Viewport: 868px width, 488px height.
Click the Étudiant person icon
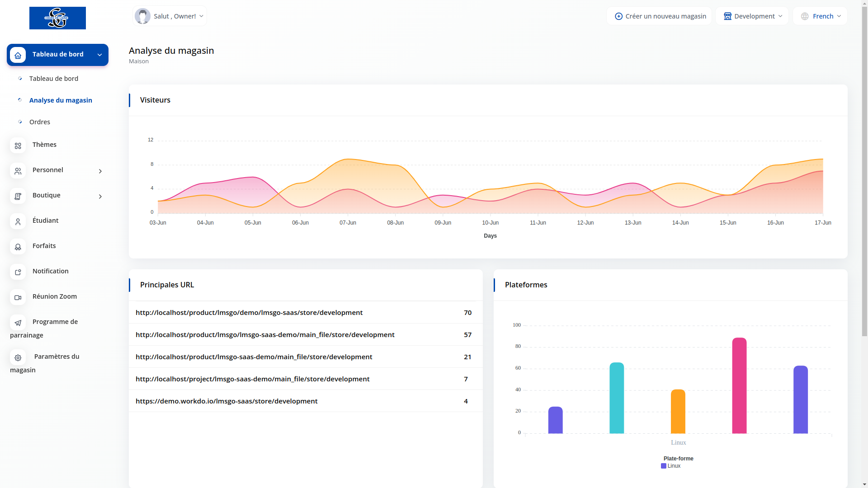[18, 221]
